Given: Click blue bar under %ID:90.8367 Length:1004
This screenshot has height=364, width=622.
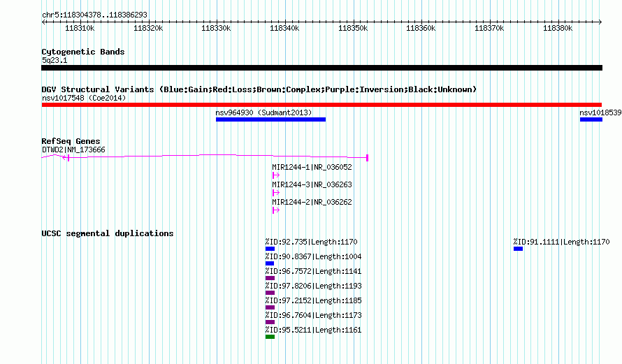Looking at the screenshot, I should 270,263.
